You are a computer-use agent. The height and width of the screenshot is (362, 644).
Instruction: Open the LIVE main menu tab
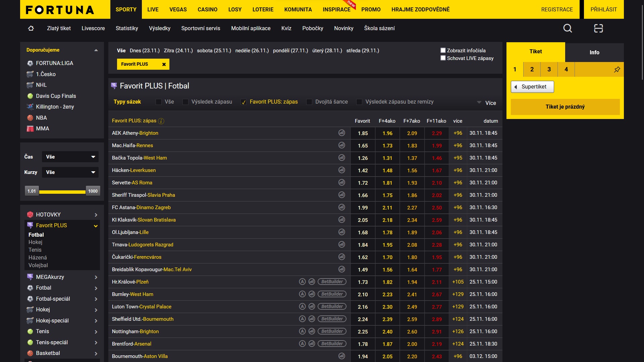tap(153, 9)
